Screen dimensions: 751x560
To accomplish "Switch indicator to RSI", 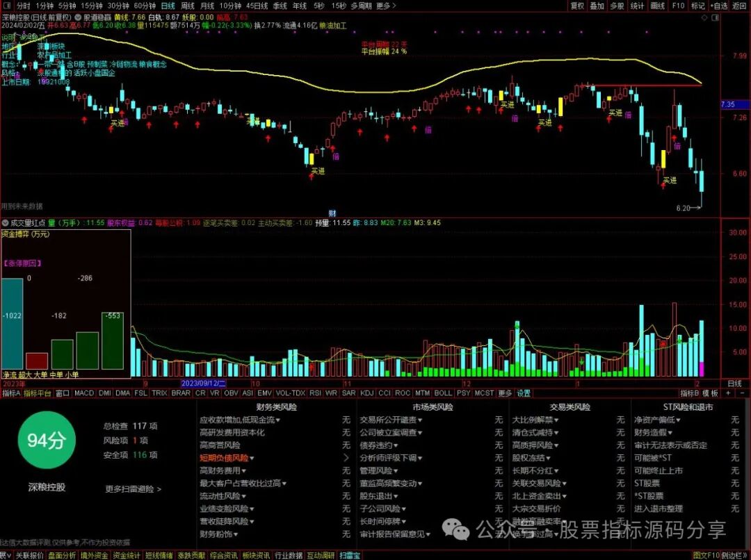I will coord(315,393).
